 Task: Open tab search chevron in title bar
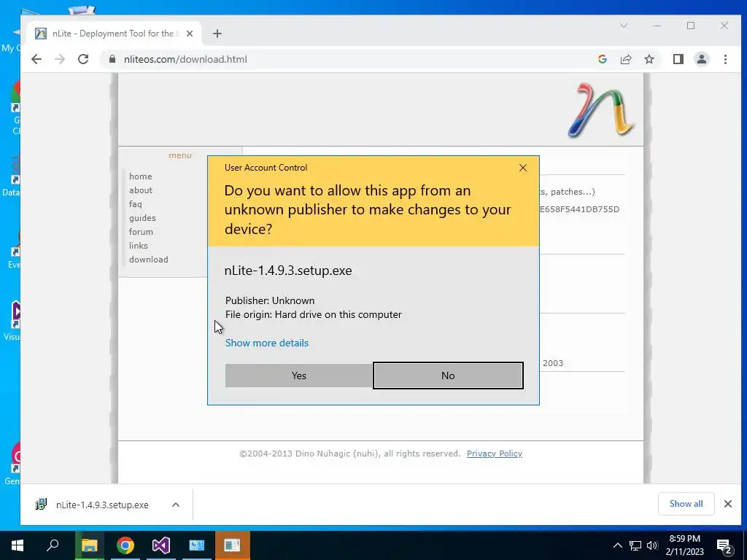click(x=624, y=26)
